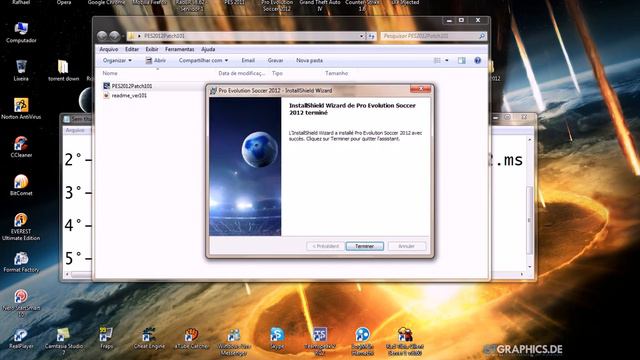Open the LogMeIn Hamachi shortcut
The image size is (640, 360).
(362, 341)
